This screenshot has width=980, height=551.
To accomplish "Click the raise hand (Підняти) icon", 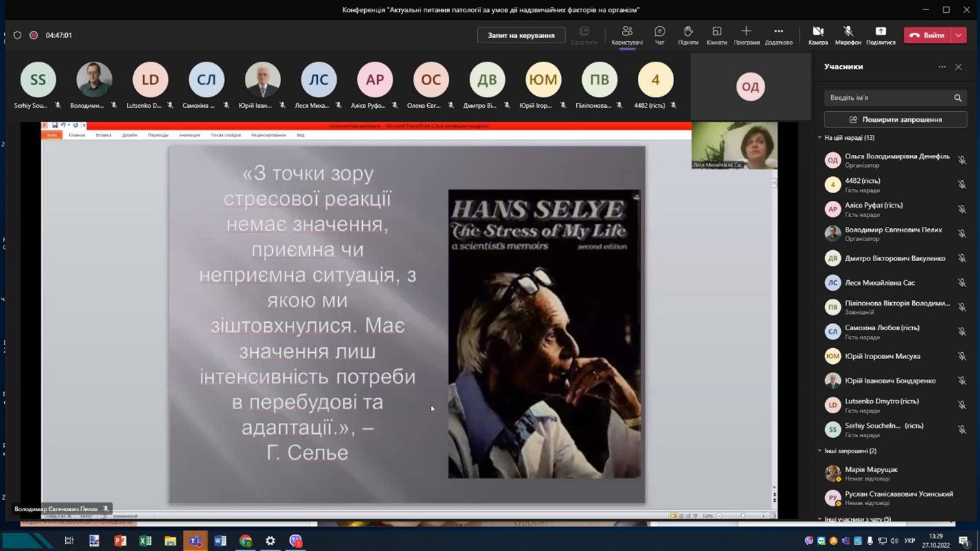I will coord(688,32).
